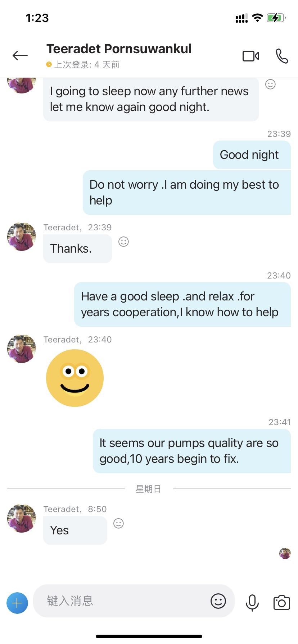Open the blue plus attachment menu
This screenshot has height=644, width=298.
17,603
